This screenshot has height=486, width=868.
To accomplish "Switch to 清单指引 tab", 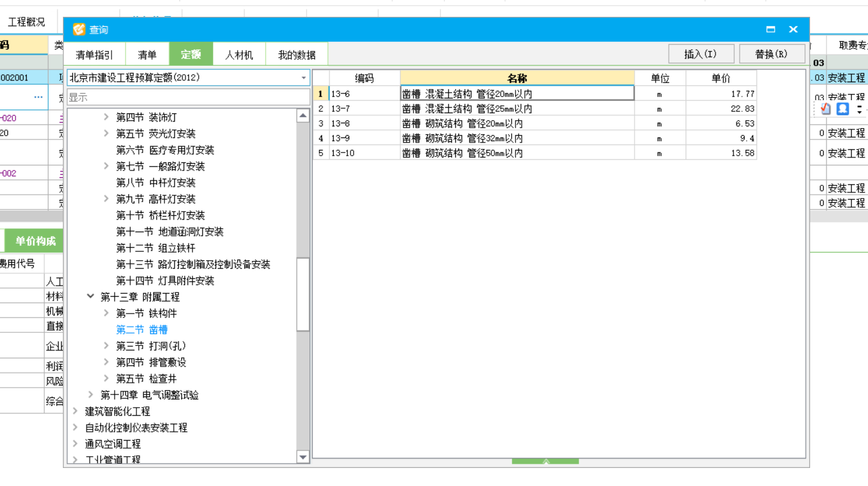I will (x=95, y=55).
